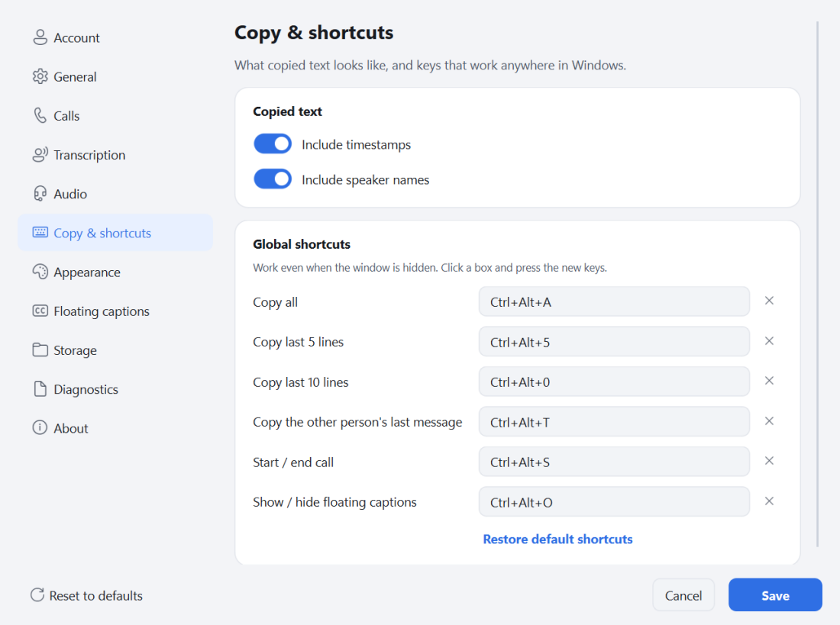
Task: Clear the Copy last 10 lines shortcut
Action: 769,381
